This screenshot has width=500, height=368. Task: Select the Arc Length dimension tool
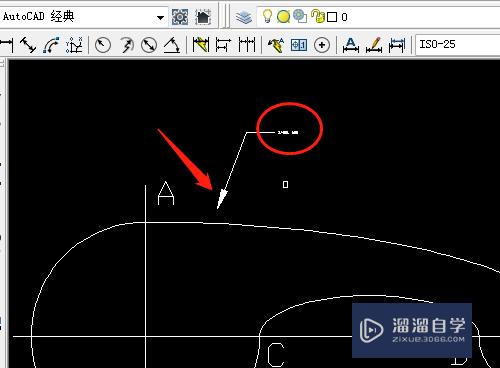coord(51,45)
